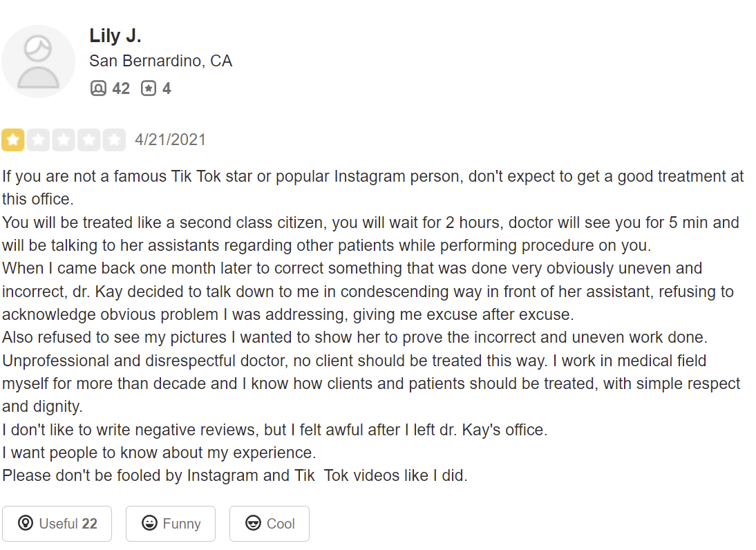Click the reviews star icon beside 4

(149, 88)
